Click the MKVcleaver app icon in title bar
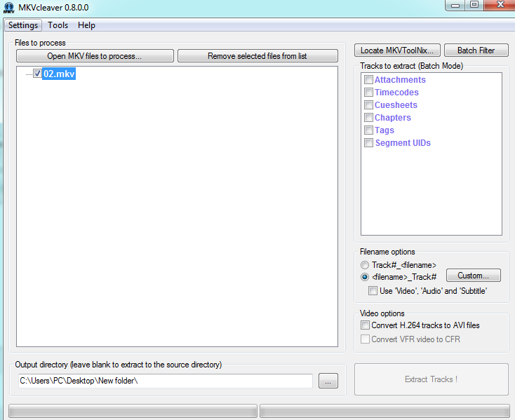Image resolution: width=515 pixels, height=420 pixels. [x=8, y=8]
